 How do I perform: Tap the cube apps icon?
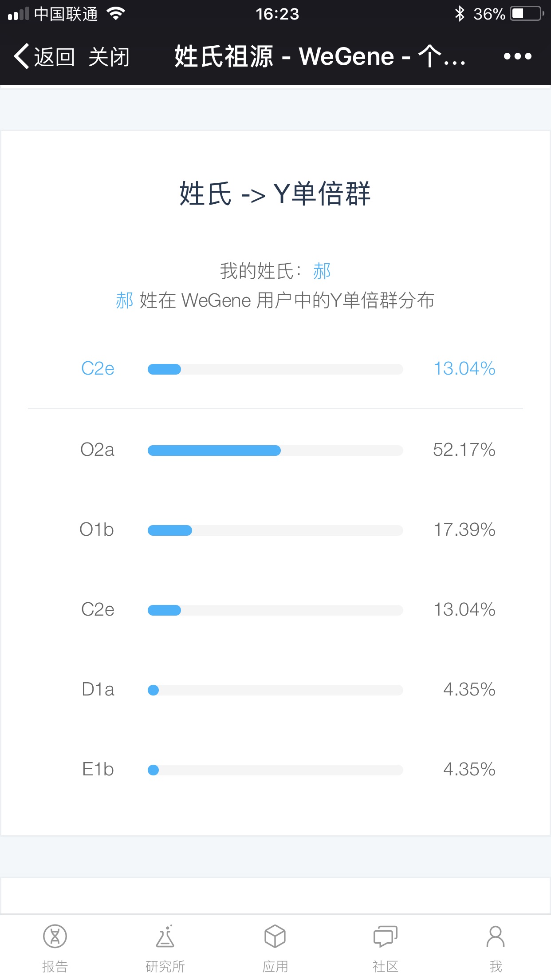(275, 936)
